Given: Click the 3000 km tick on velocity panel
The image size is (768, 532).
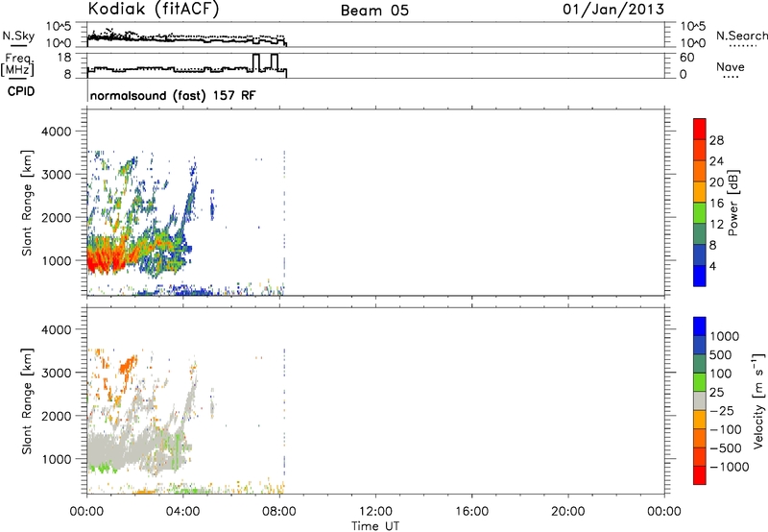Looking at the screenshot, I should (57, 373).
